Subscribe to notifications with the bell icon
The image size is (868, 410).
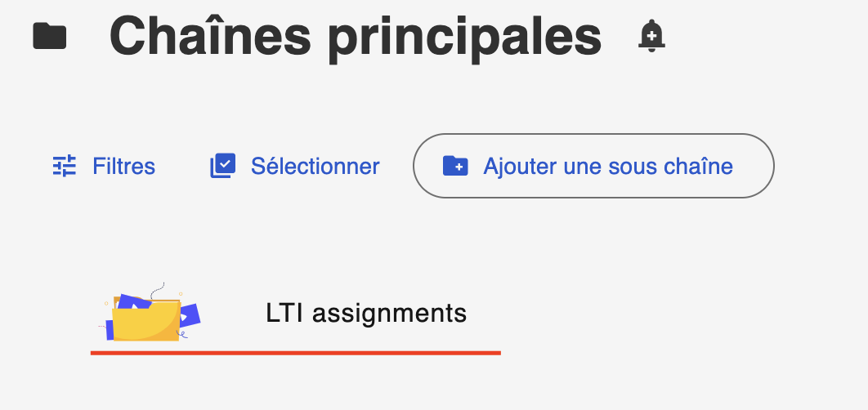[x=651, y=36]
